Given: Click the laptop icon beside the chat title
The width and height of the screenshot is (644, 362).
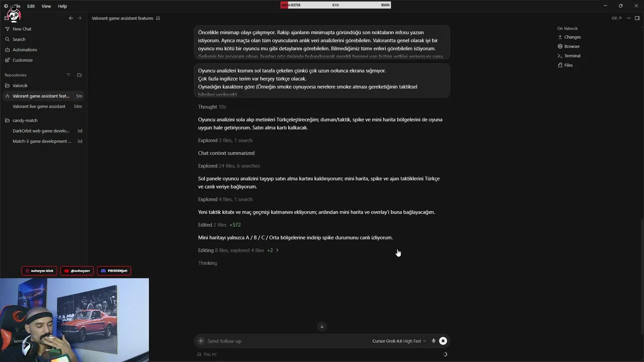Looking at the screenshot, I should [x=158, y=18].
